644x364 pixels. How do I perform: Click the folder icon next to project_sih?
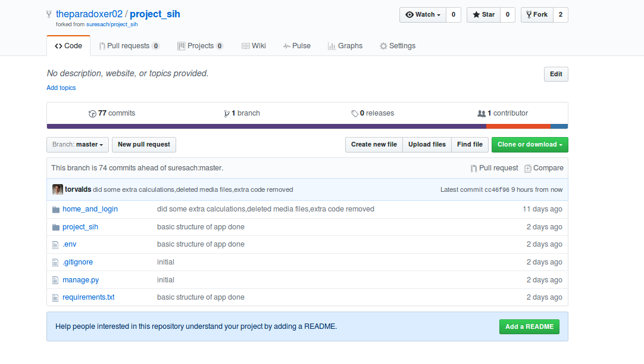coord(55,227)
